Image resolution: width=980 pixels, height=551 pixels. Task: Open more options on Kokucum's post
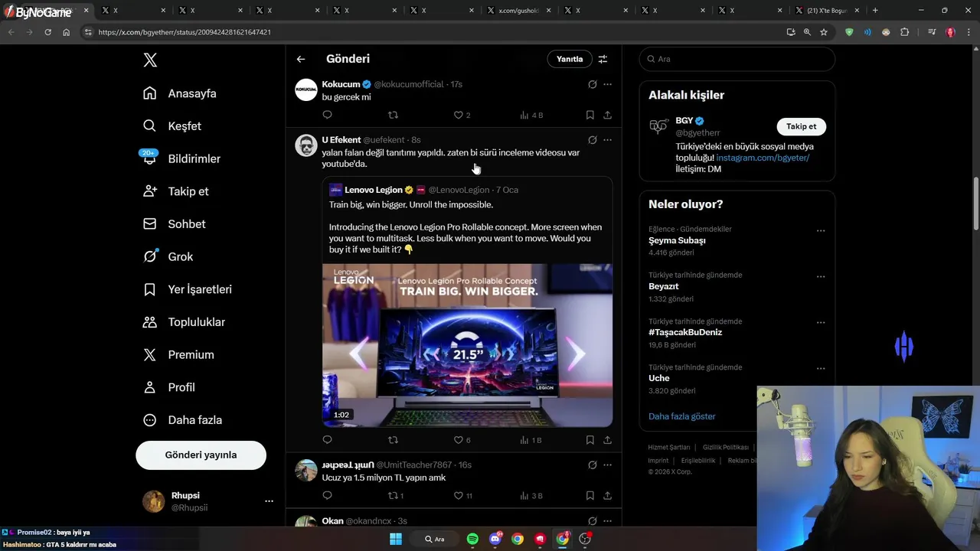607,84
